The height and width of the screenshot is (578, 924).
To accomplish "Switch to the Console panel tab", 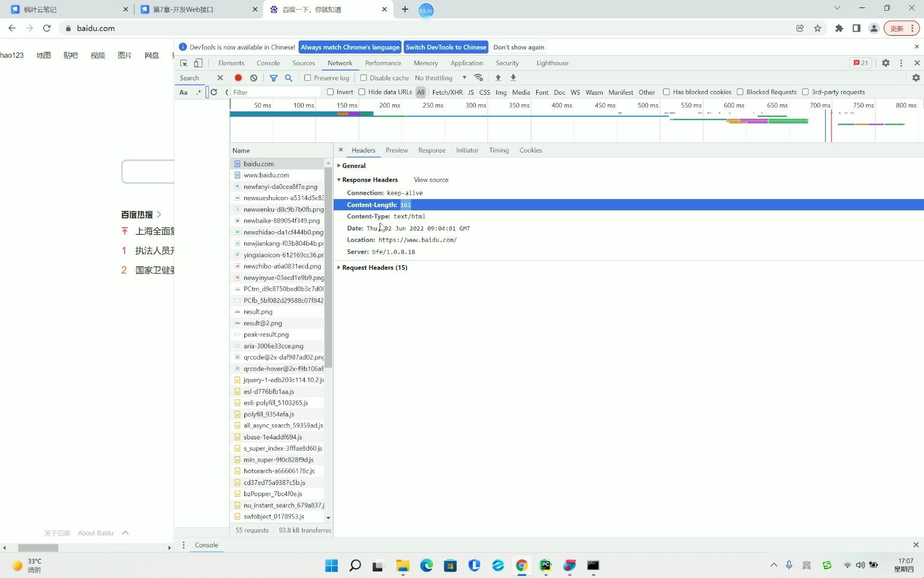I will coord(268,63).
